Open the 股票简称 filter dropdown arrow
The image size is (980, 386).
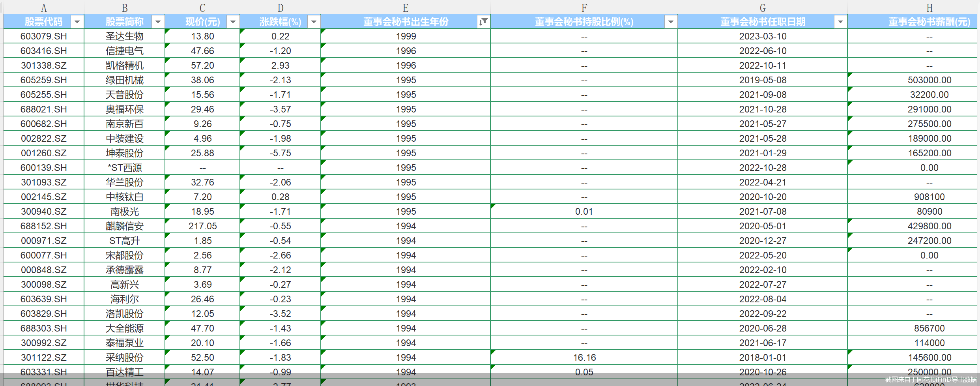click(x=158, y=22)
